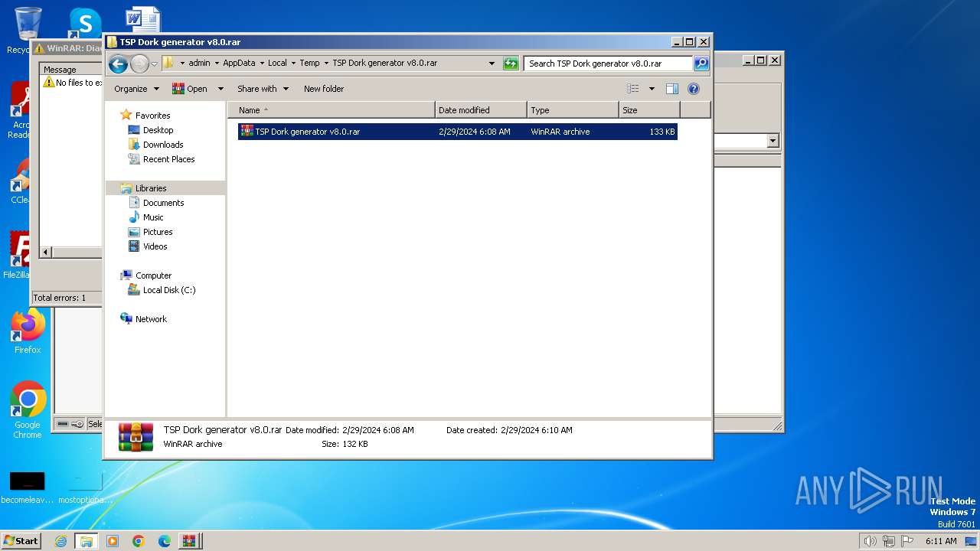Sort by Date modified column header
Image resolution: width=980 pixels, height=551 pixels.
(x=481, y=110)
